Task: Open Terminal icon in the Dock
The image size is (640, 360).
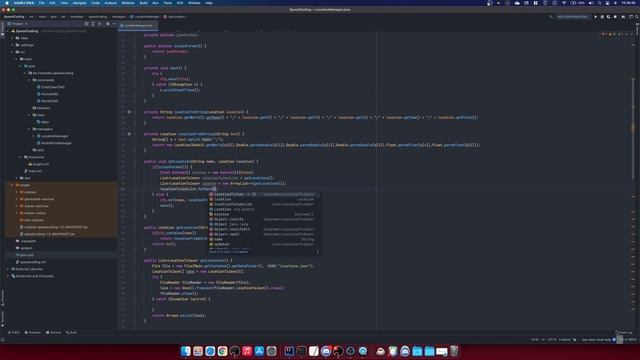Action: pos(301,351)
